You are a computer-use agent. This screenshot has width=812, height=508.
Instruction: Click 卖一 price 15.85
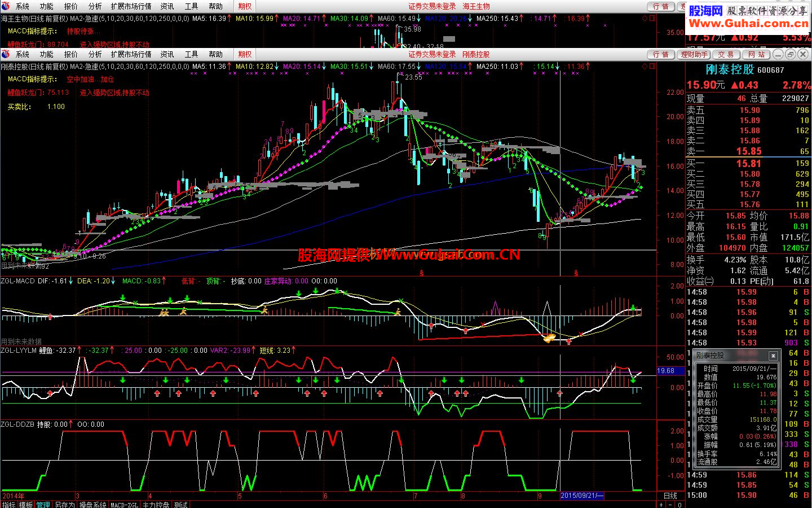(748, 151)
